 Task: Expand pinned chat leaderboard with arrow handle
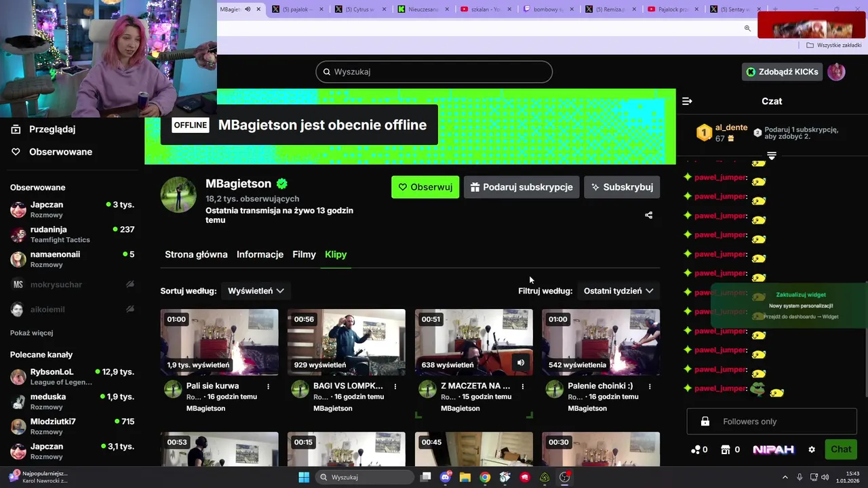point(772,155)
